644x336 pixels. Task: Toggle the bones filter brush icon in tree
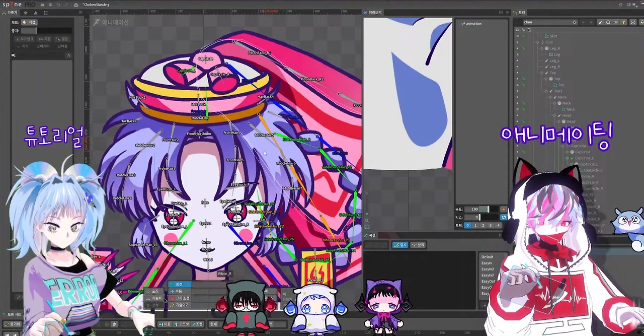click(600, 22)
